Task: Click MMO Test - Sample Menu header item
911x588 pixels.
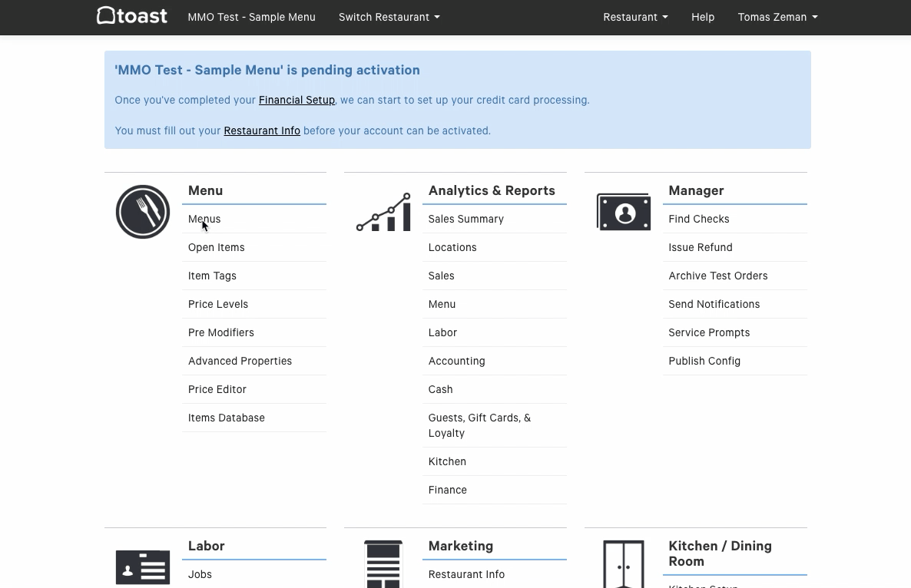Action: tap(252, 18)
